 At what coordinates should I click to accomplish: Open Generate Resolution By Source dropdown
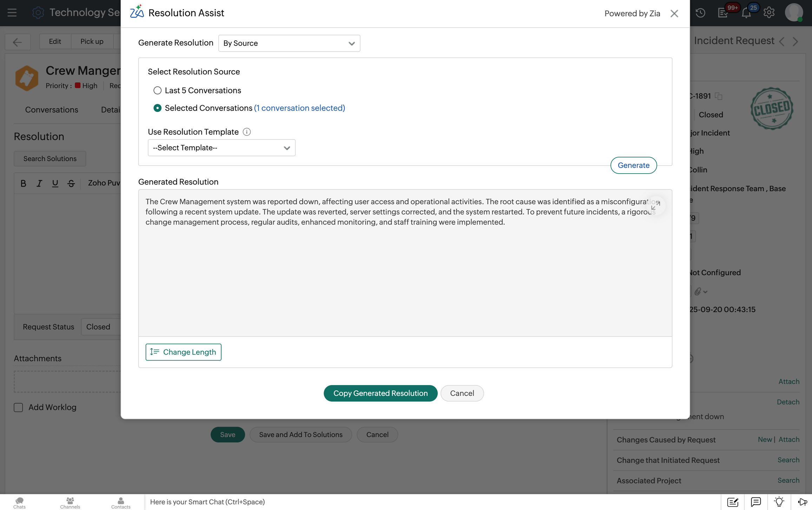tap(289, 43)
